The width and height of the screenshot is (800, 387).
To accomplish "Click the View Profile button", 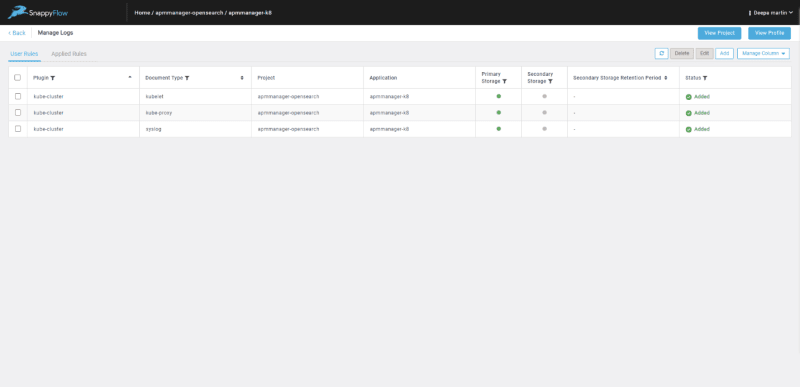I will pyautogui.click(x=769, y=33).
